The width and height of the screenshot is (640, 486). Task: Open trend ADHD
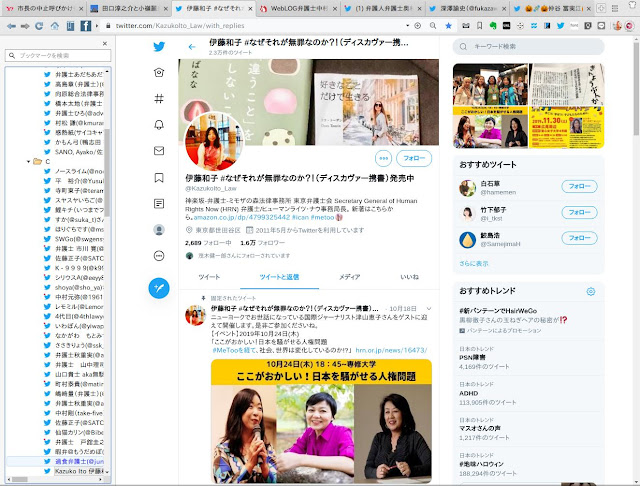[x=528, y=393]
